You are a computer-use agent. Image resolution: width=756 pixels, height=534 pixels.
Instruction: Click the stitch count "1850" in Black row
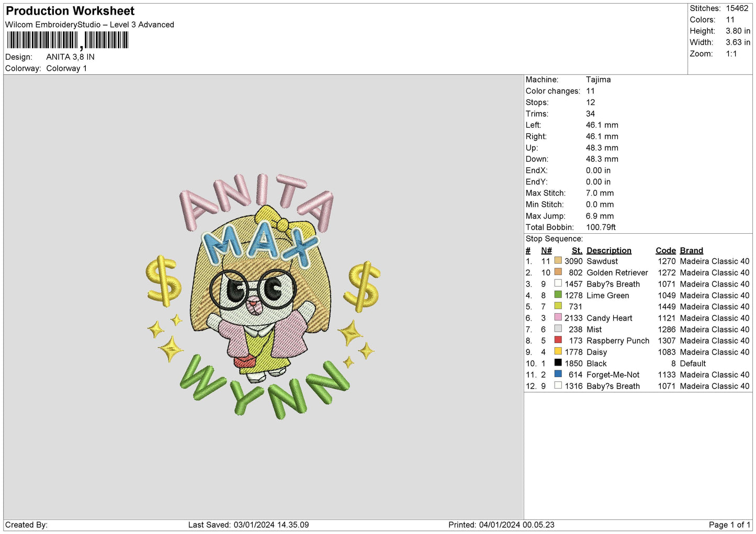coord(573,363)
